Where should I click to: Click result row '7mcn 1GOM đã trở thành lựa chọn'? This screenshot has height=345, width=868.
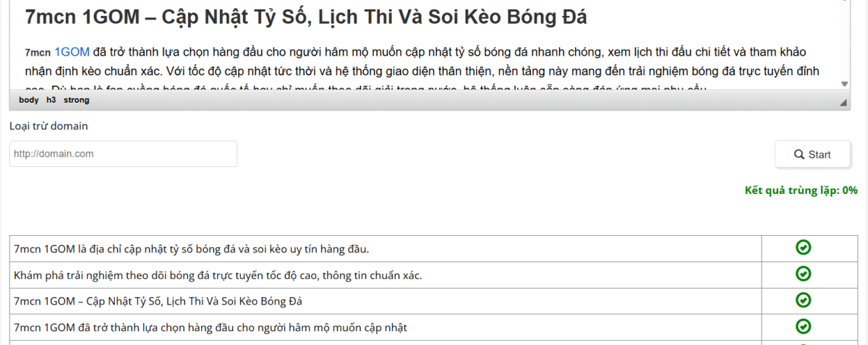210,328
